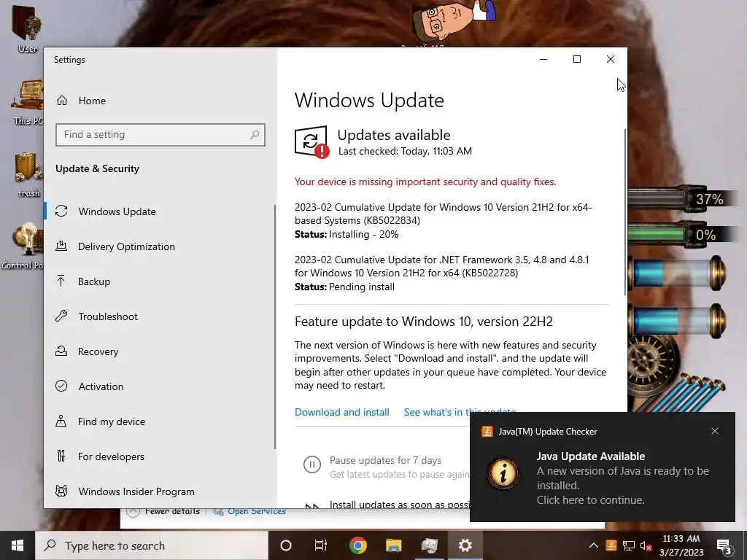Open Task View on taskbar
747x560 pixels.
click(321, 545)
